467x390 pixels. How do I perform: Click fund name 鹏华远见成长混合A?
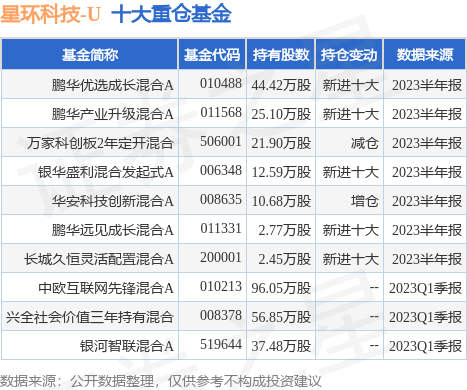click(112, 230)
